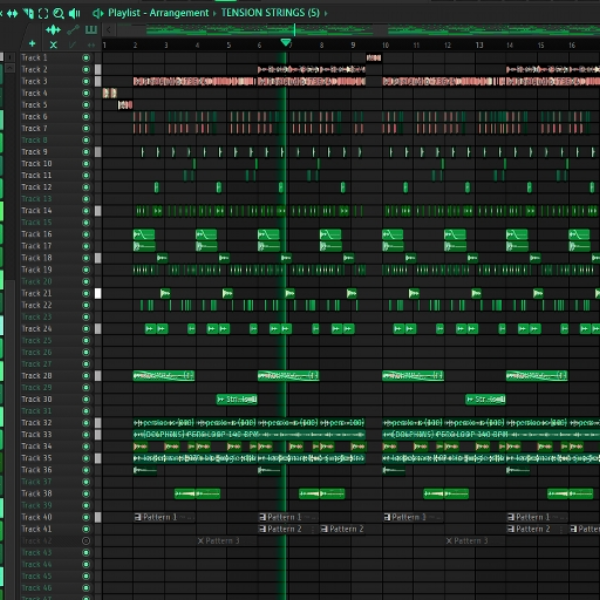Click bar 10 on the timeline ruler
This screenshot has height=600, width=600.
click(x=385, y=45)
